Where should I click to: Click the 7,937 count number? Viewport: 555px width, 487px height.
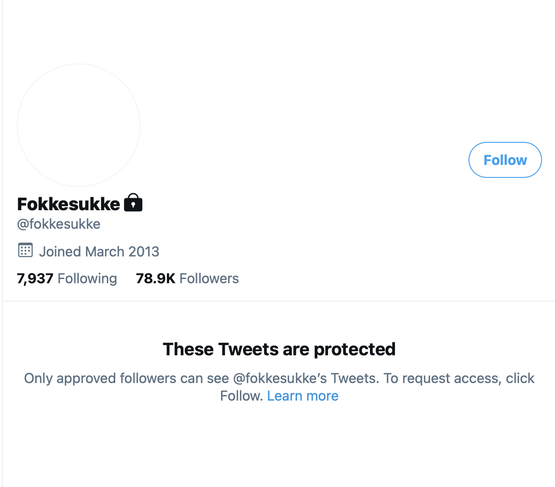(35, 279)
